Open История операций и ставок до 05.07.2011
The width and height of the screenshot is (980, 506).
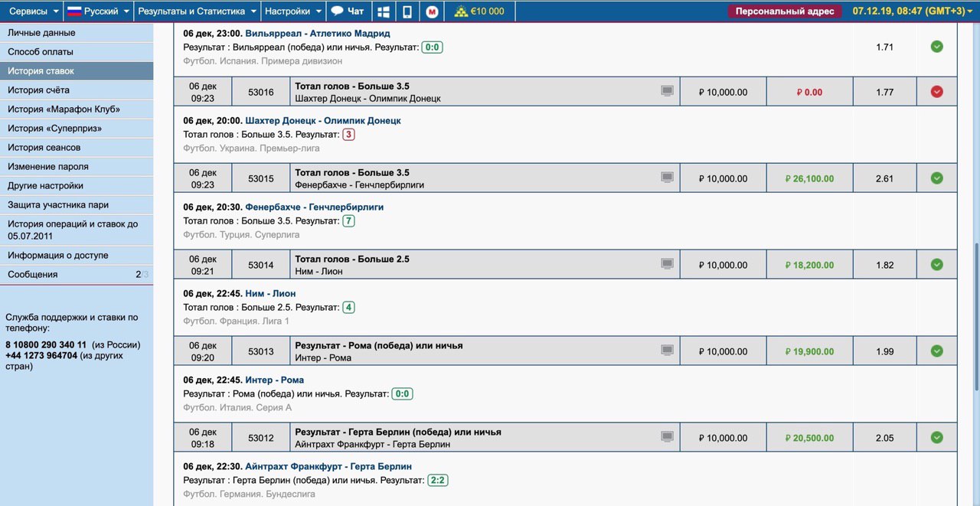(77, 230)
